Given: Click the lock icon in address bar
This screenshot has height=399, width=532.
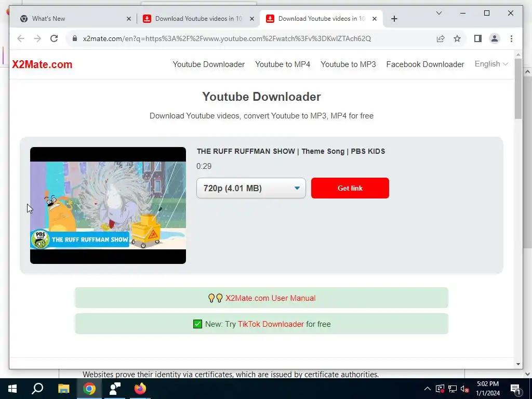Looking at the screenshot, I should (x=75, y=38).
